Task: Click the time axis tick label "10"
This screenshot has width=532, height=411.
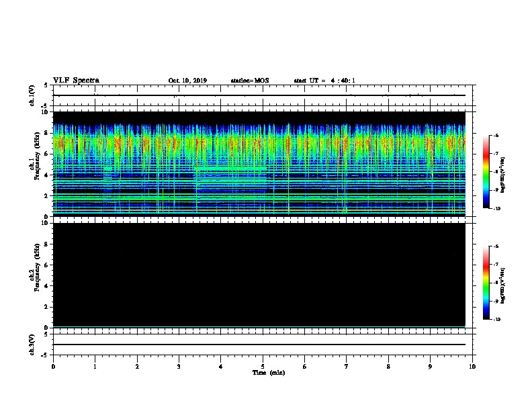Action: (x=472, y=367)
